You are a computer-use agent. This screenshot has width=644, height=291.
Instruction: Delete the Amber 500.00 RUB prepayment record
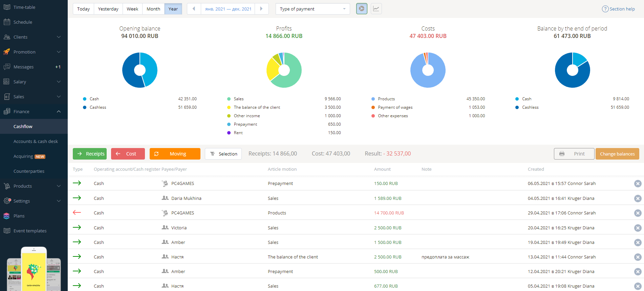[638, 272]
